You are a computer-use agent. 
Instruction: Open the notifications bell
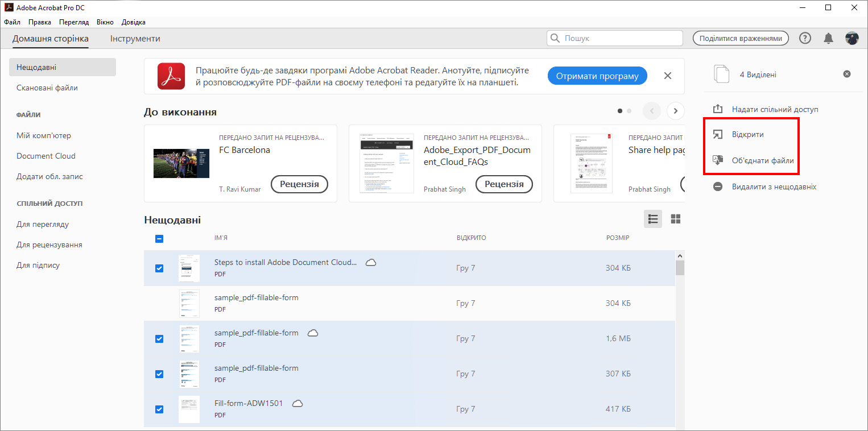[x=829, y=38]
